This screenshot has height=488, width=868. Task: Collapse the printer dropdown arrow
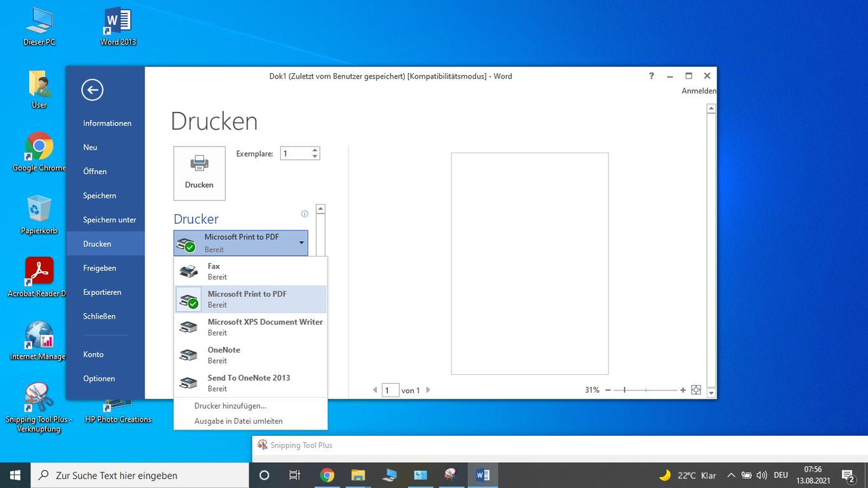(x=302, y=243)
